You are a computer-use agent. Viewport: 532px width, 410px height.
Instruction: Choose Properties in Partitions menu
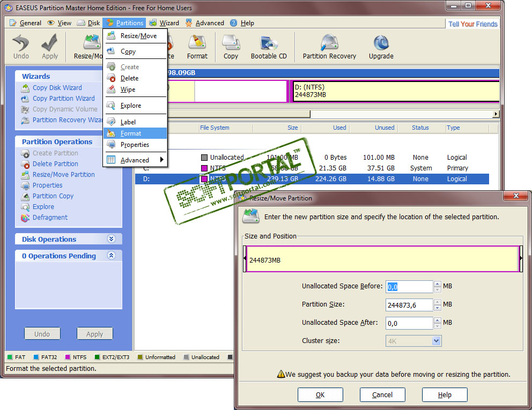(135, 145)
